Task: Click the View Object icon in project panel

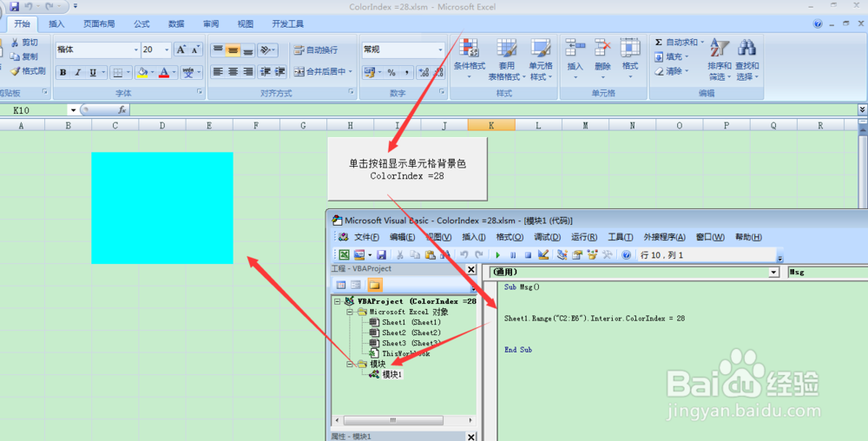Action: (x=356, y=285)
